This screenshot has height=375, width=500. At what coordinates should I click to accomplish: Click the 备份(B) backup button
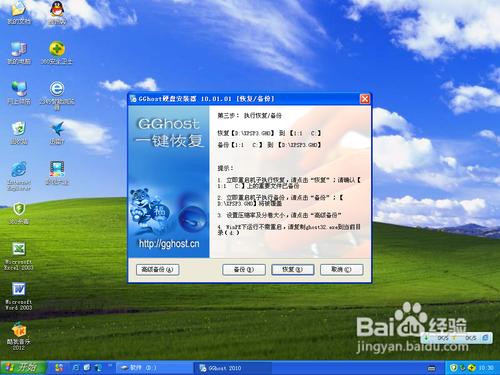click(x=244, y=270)
